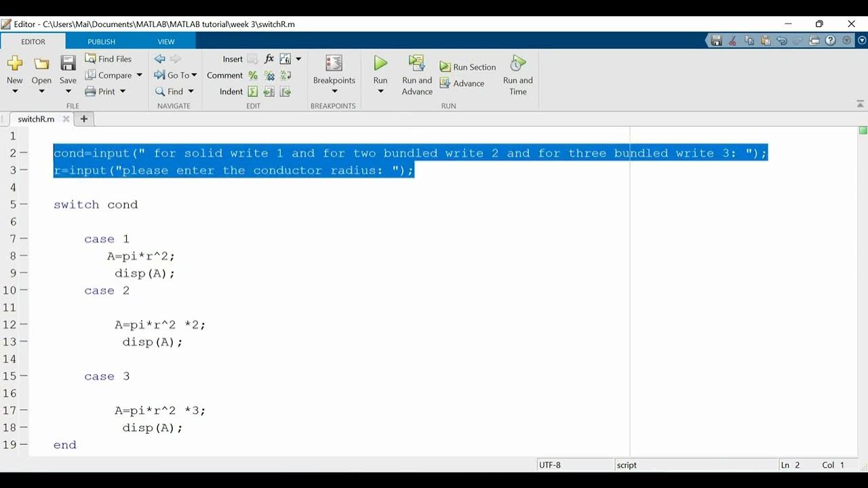Wrap comments using the third Comment icon
Image resolution: width=868 pixels, height=488 pixels.
[285, 75]
